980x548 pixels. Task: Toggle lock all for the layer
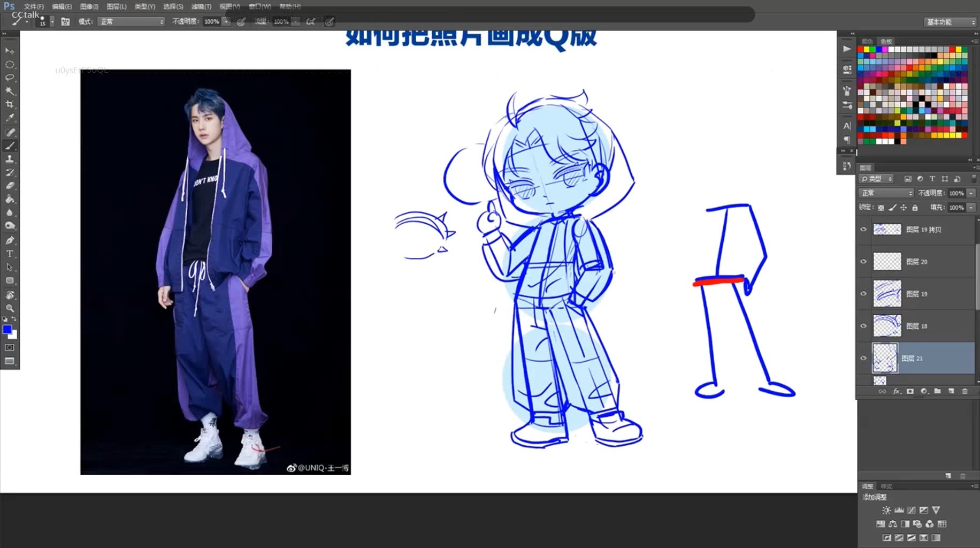[x=915, y=208]
